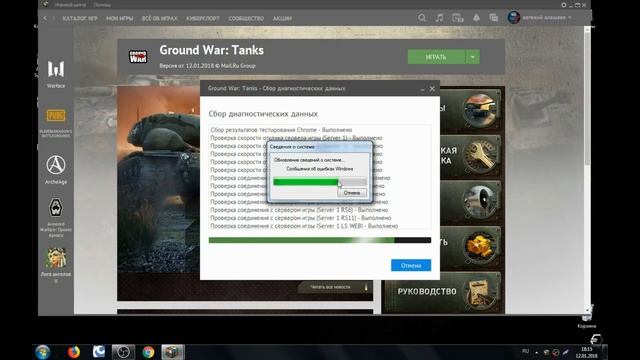Click the Show desktop strip on taskbar
The image size is (640, 360).
click(x=605, y=352)
